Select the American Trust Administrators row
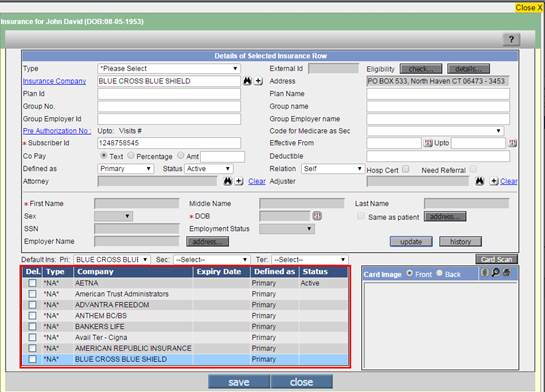Image resolution: width=545 pixels, height=392 pixels. click(x=185, y=294)
